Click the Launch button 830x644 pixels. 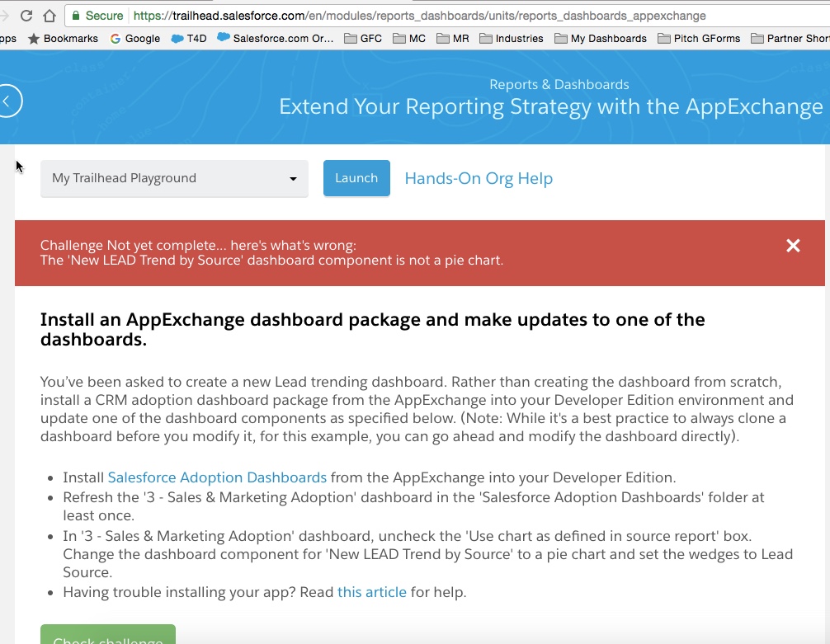[x=356, y=178]
